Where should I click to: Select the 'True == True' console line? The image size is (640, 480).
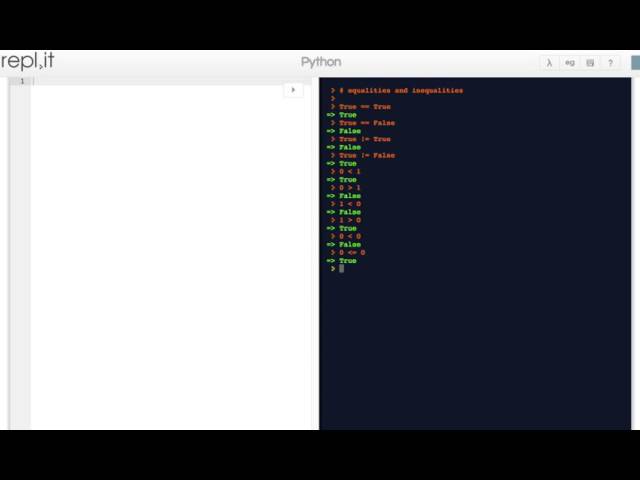[x=364, y=107]
